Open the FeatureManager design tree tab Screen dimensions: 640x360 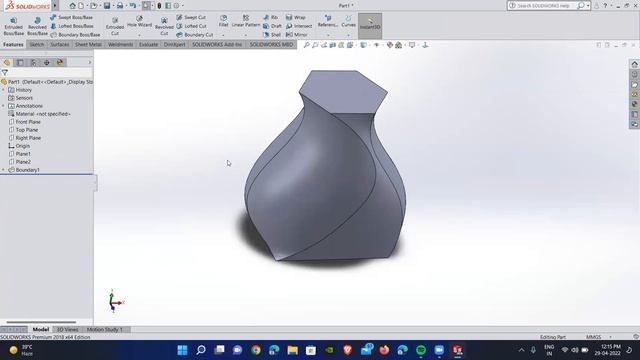click(7, 62)
